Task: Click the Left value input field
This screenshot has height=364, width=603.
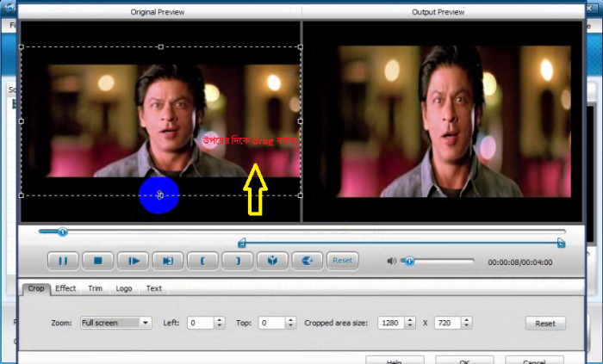Action: pyautogui.click(x=201, y=323)
